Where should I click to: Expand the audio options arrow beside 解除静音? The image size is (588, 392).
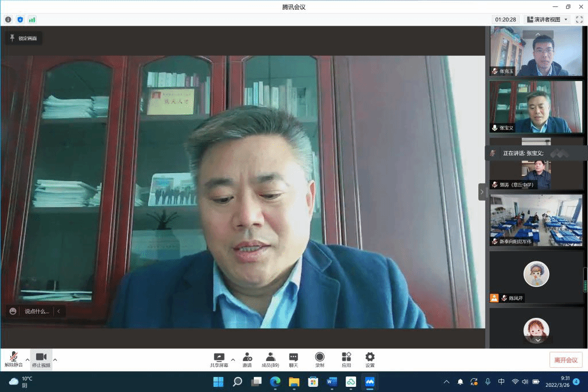click(27, 360)
